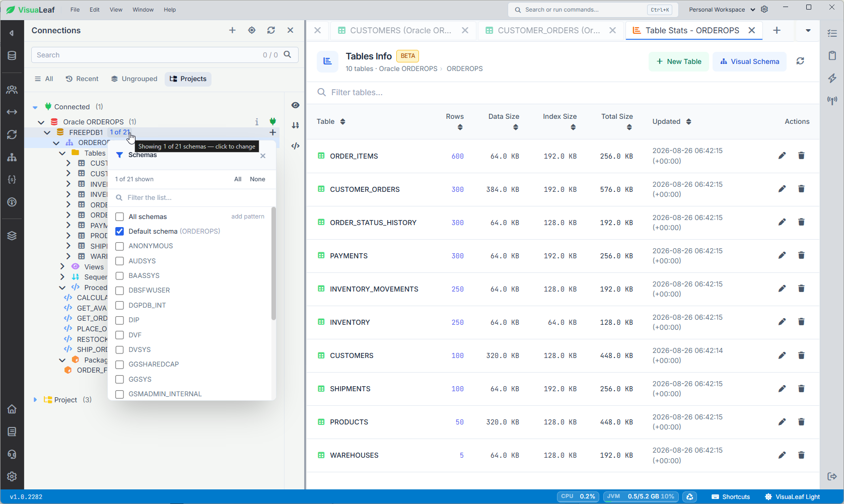
Task: Select None in the Schemas popup
Action: 257,179
